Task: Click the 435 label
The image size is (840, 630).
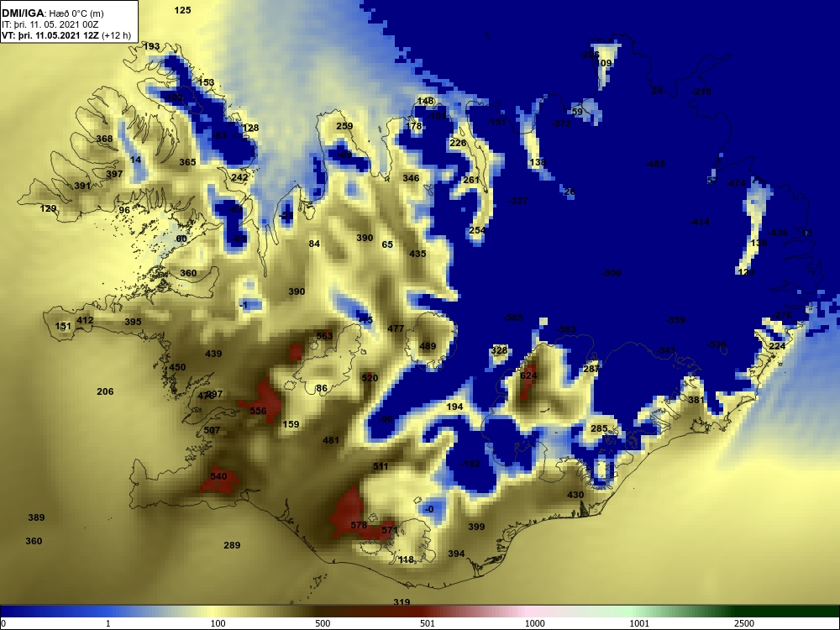Action: [417, 254]
